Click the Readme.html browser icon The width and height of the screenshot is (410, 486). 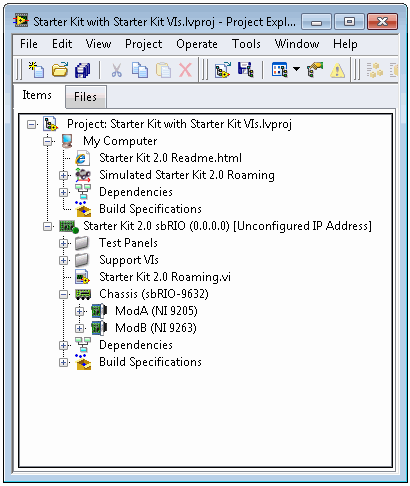coord(82,158)
